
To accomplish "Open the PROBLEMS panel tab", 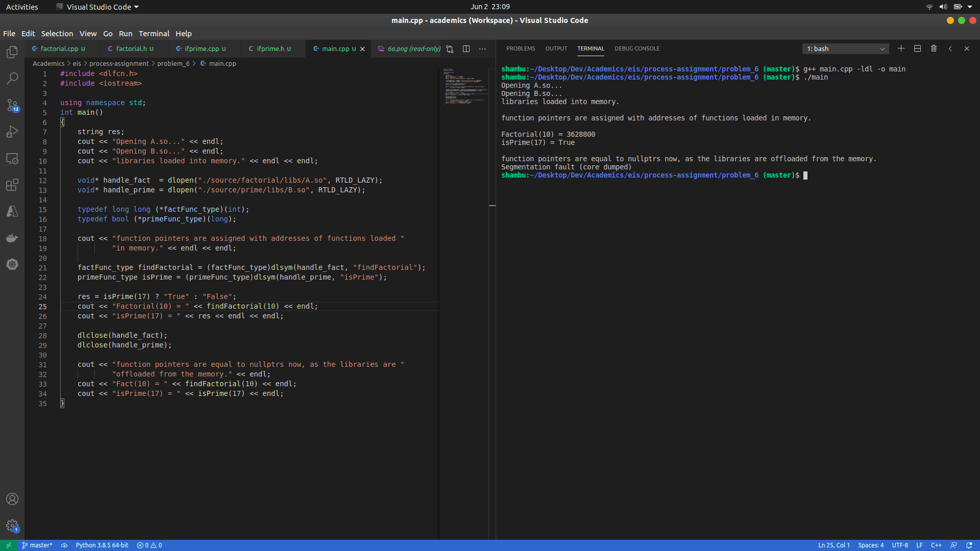I will (521, 49).
